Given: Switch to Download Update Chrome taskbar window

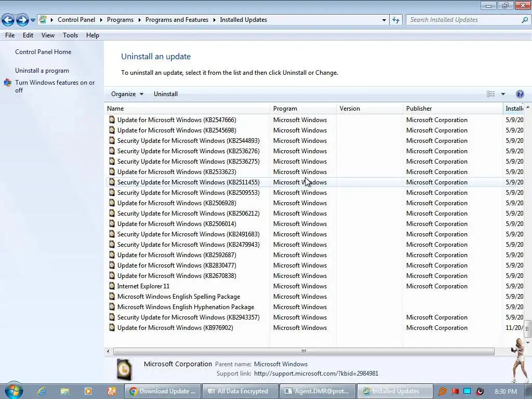Looking at the screenshot, I should (x=163, y=391).
